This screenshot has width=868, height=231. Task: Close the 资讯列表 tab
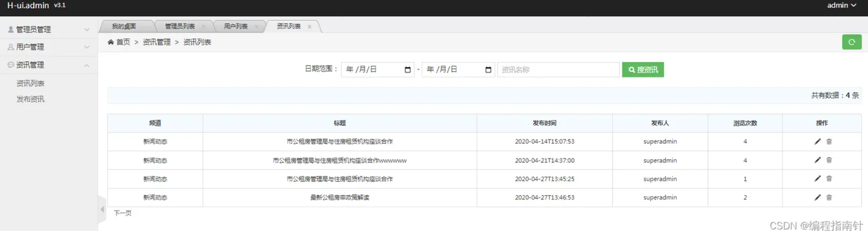pyautogui.click(x=309, y=27)
